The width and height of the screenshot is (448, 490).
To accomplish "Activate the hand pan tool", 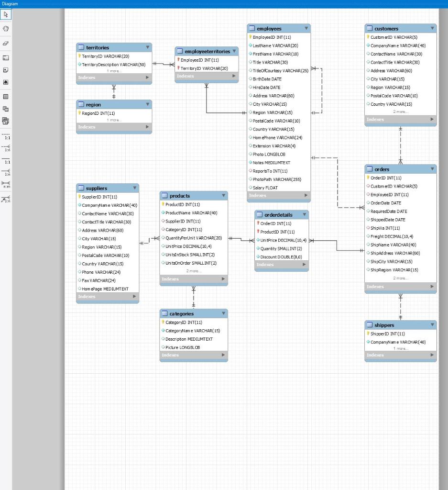I will tap(6, 29).
